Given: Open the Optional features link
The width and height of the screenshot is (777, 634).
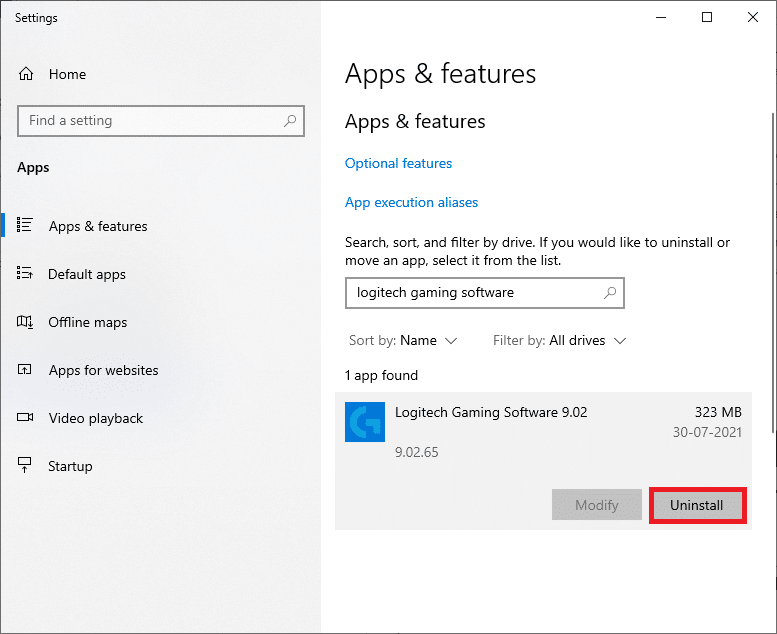Looking at the screenshot, I should [398, 163].
